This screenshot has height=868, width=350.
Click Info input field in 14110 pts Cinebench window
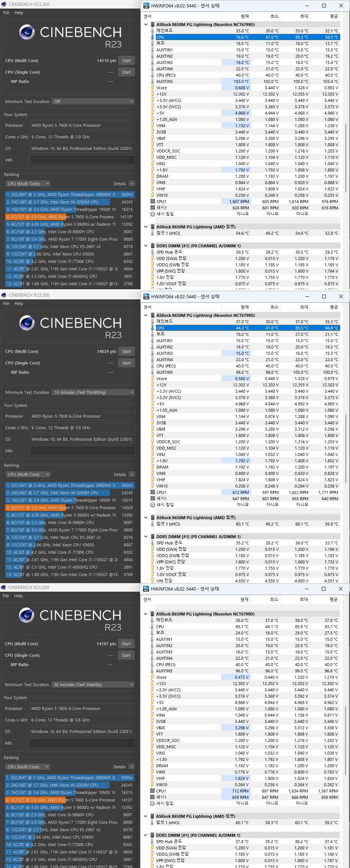pyautogui.click(x=82, y=160)
